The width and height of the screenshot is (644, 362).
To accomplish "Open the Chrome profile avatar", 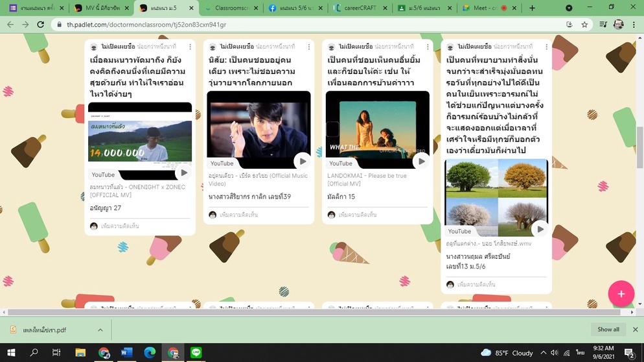I will 619,25.
